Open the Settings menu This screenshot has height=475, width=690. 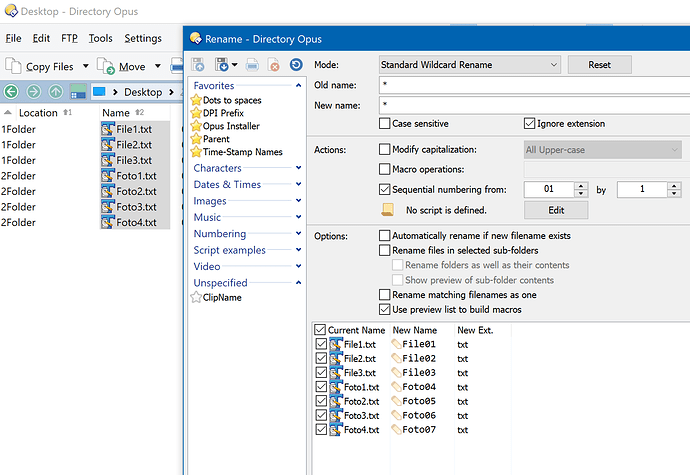pos(143,38)
